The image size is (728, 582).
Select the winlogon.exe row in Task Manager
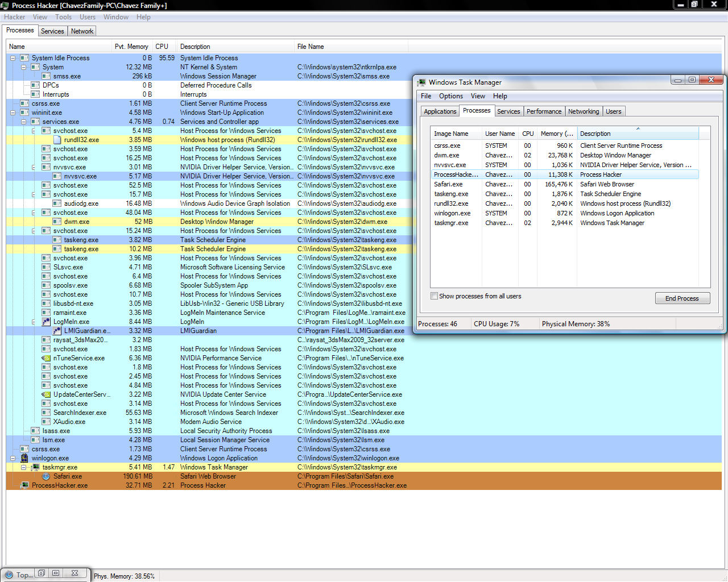coord(564,213)
